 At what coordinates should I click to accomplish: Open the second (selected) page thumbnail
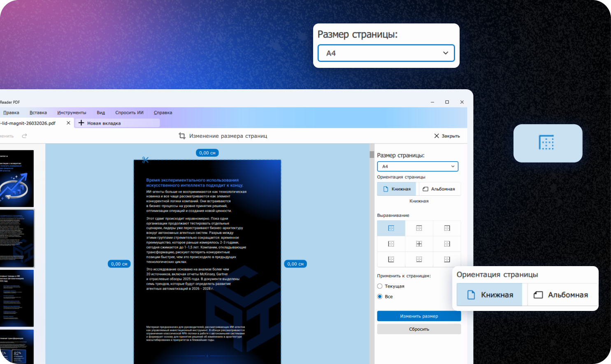coord(17,238)
